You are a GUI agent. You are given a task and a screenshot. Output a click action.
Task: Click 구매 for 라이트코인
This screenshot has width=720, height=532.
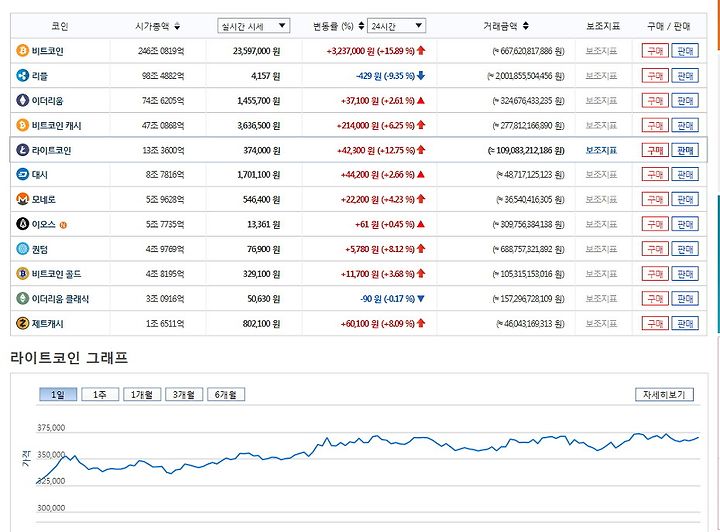[655, 150]
